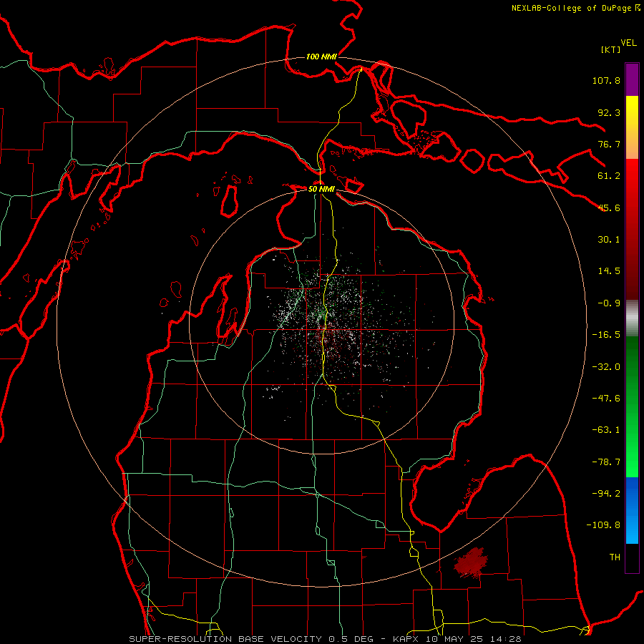Click the 61.2 velocity scale value
This screenshot has width=644, height=644.
[609, 176]
